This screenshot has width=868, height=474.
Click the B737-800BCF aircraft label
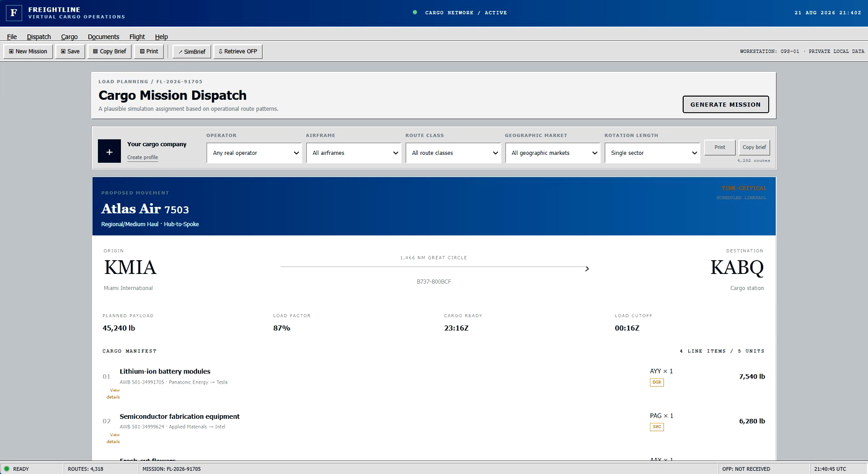click(434, 281)
